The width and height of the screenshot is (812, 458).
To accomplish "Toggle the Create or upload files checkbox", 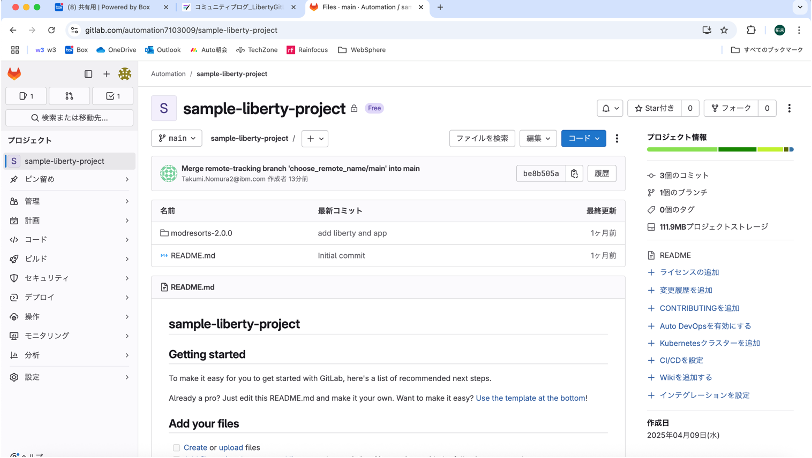I will pyautogui.click(x=176, y=448).
